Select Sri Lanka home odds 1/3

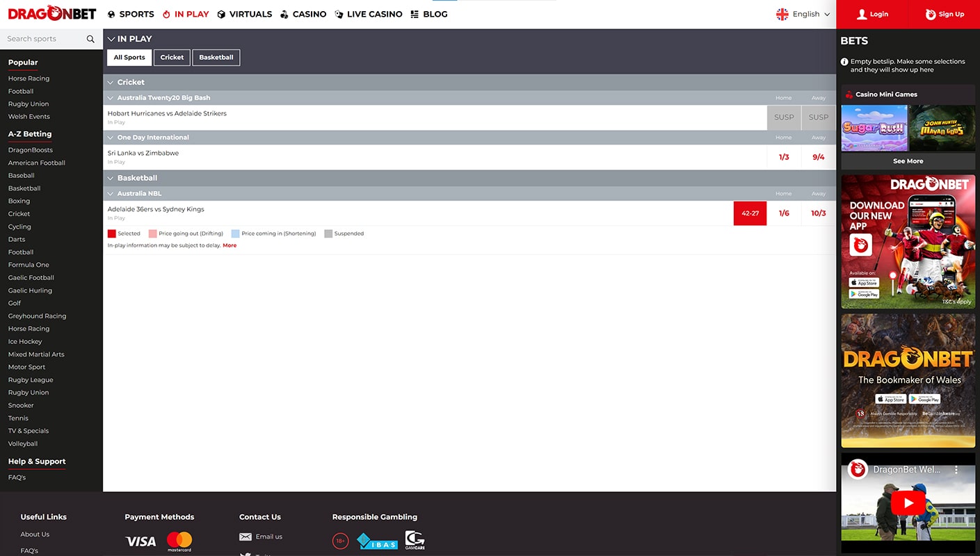[x=784, y=157]
